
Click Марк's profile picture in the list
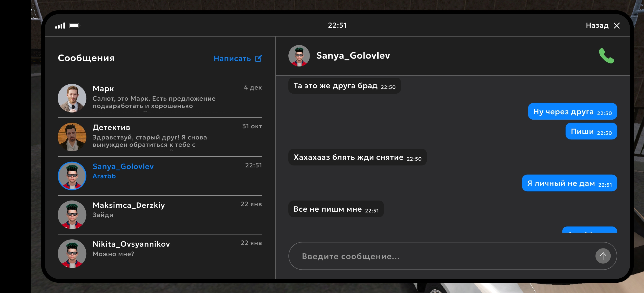point(72,98)
